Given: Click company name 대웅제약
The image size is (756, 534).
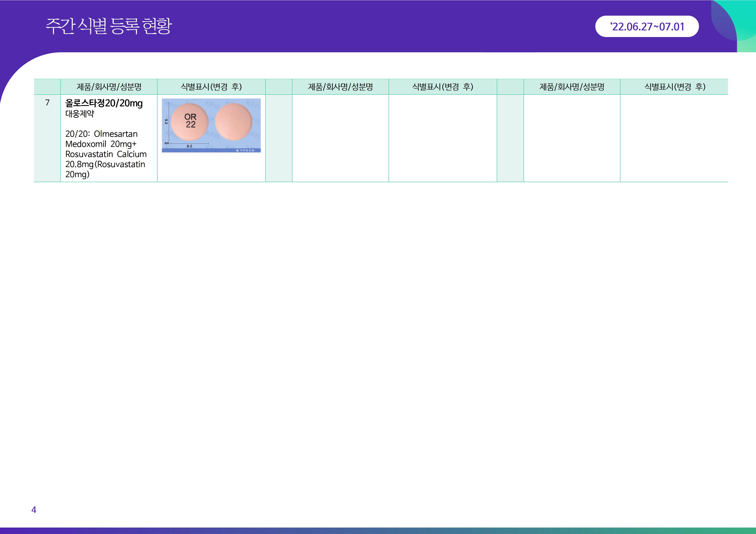Looking at the screenshot, I should (80, 114).
